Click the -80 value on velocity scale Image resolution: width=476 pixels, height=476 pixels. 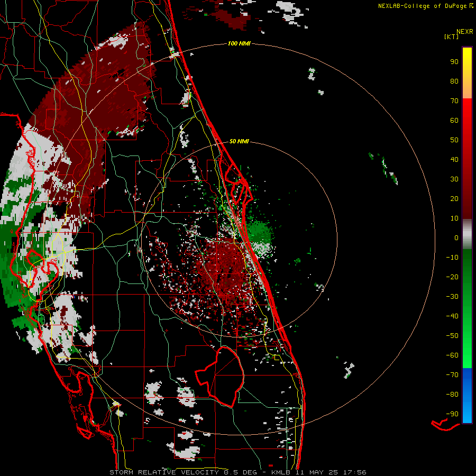pos(452,395)
